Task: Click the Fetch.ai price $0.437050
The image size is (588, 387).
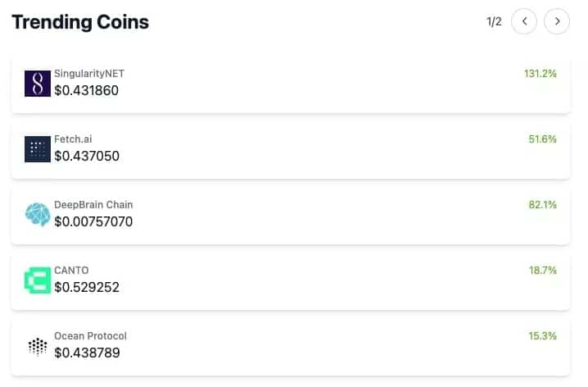Action: point(87,156)
